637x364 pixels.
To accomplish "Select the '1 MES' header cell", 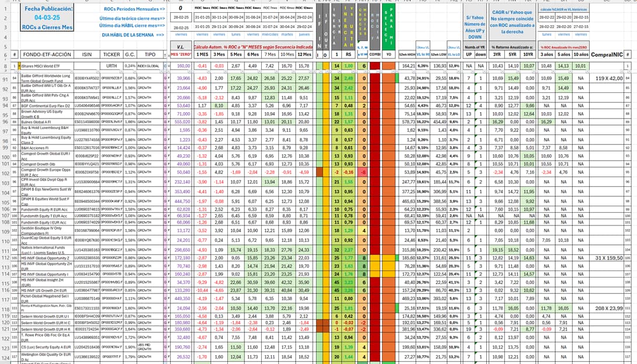I will [202, 54].
